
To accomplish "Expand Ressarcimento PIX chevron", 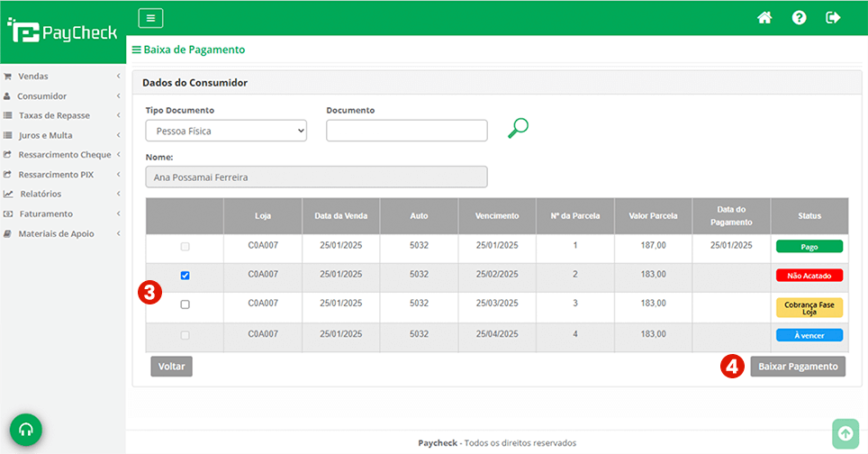I will tap(119, 175).
